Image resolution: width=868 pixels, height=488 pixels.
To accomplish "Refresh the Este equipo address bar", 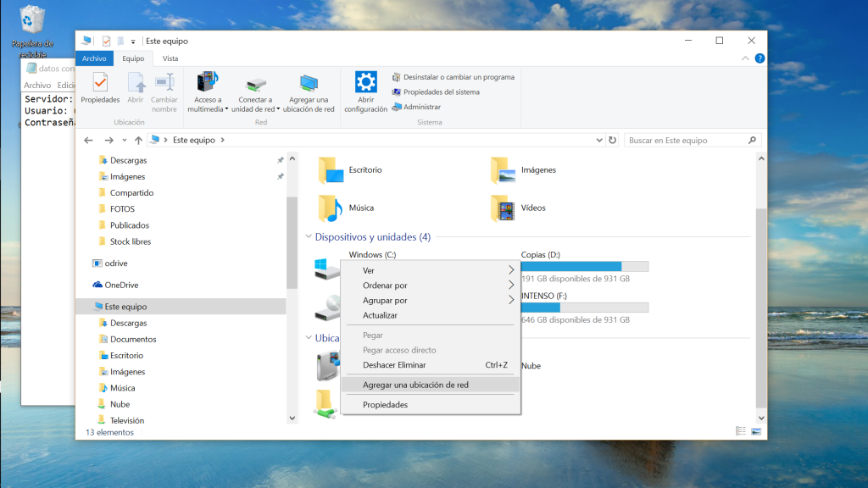I will 613,140.
